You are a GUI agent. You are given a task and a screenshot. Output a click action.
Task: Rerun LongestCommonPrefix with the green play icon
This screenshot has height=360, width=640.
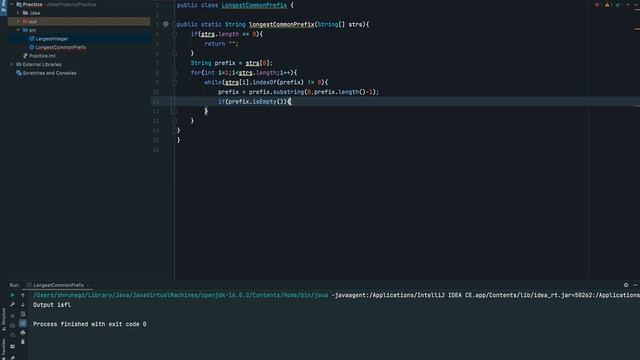click(12, 295)
